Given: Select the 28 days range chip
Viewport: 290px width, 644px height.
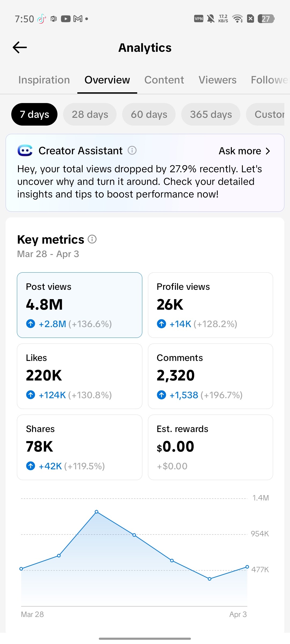Looking at the screenshot, I should (x=90, y=114).
